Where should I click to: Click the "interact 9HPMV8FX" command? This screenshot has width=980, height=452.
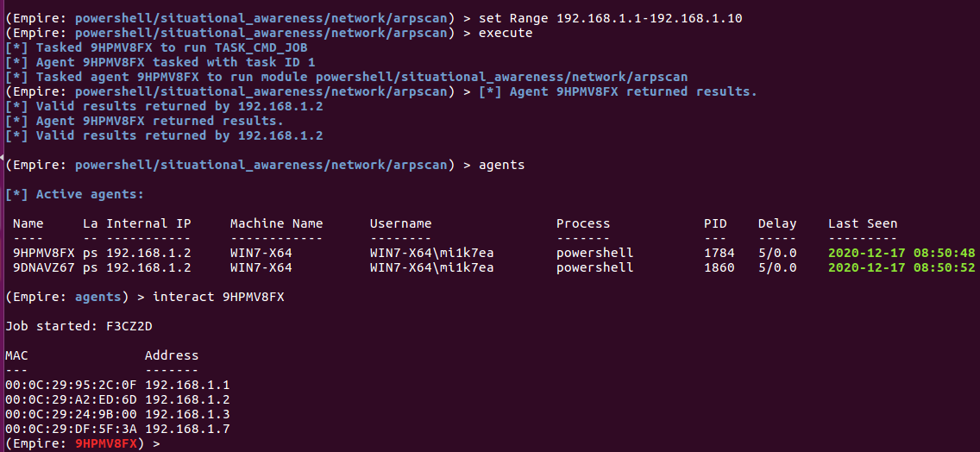point(218,297)
